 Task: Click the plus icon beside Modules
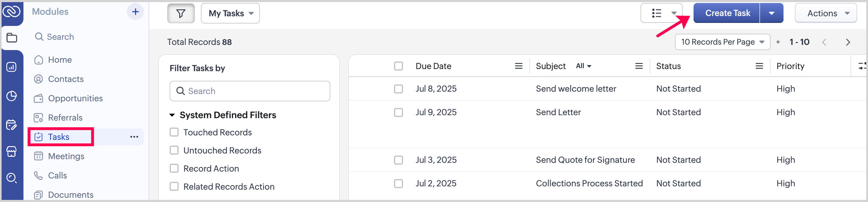pos(135,12)
